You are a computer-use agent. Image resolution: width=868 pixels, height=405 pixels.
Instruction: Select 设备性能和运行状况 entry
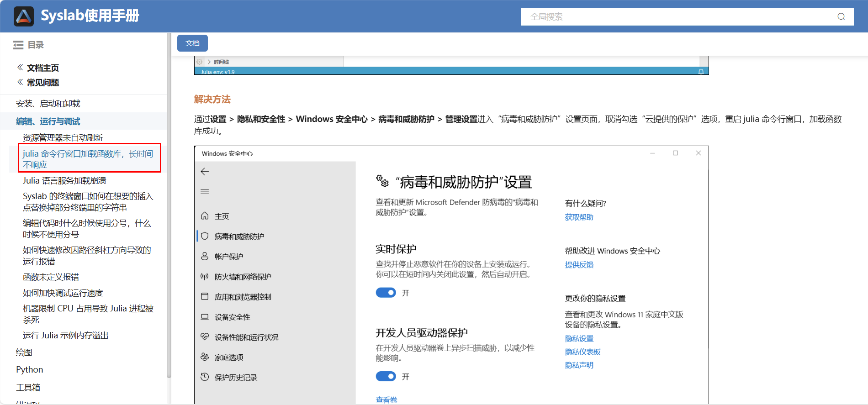247,337
